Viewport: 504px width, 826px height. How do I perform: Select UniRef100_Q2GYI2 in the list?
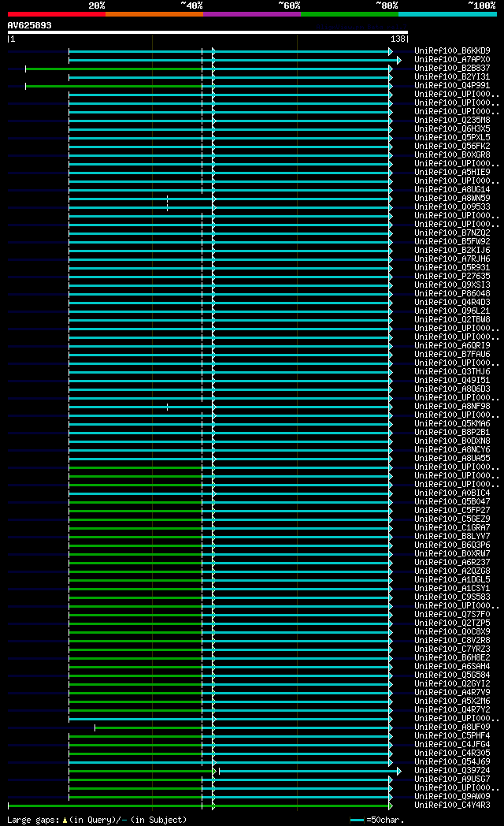pyautogui.click(x=452, y=684)
